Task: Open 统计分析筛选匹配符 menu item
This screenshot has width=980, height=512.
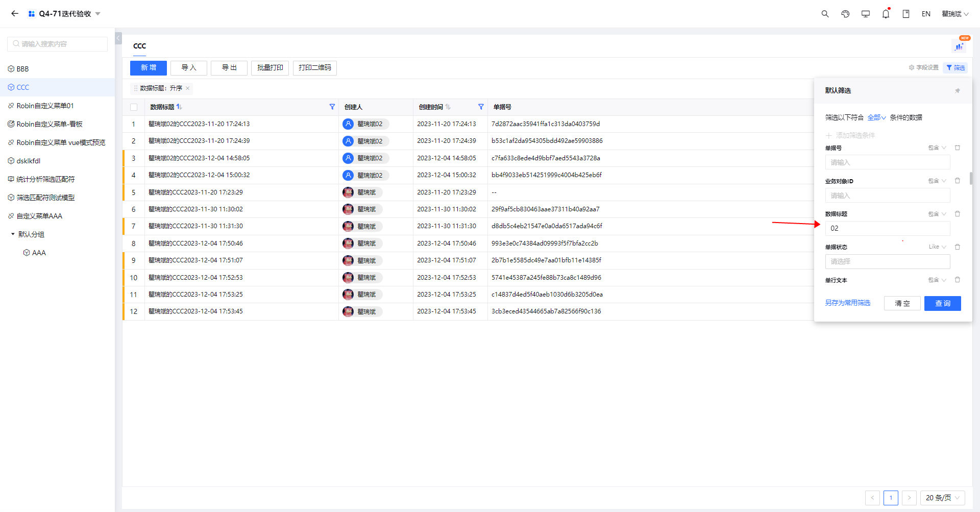Action: pyautogui.click(x=57, y=179)
